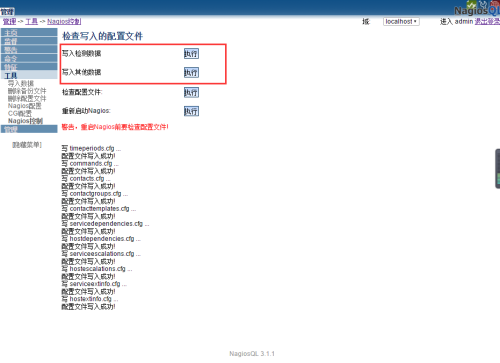
Task: Select bottom 管理 sidebar menu section
Action: (29, 129)
